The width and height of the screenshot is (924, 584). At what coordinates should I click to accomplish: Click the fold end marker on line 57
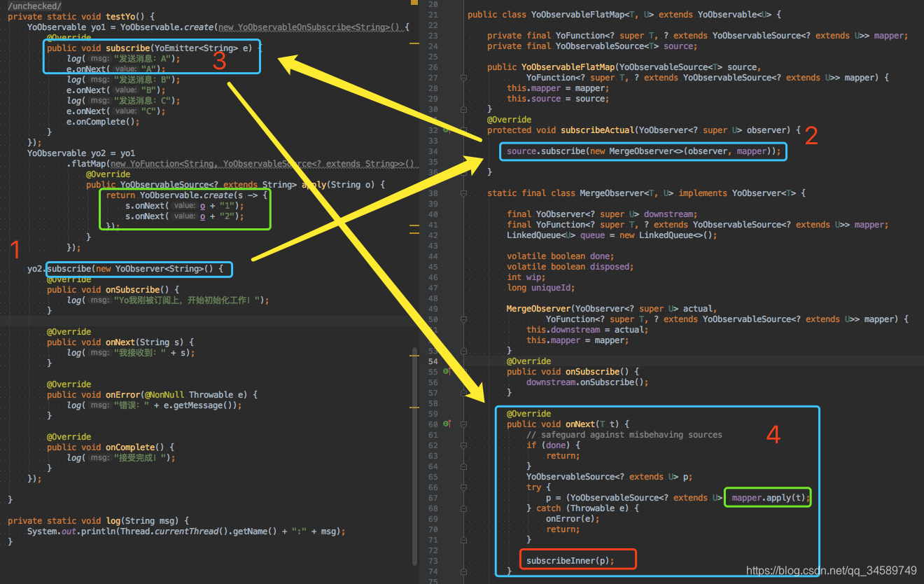[463, 393]
